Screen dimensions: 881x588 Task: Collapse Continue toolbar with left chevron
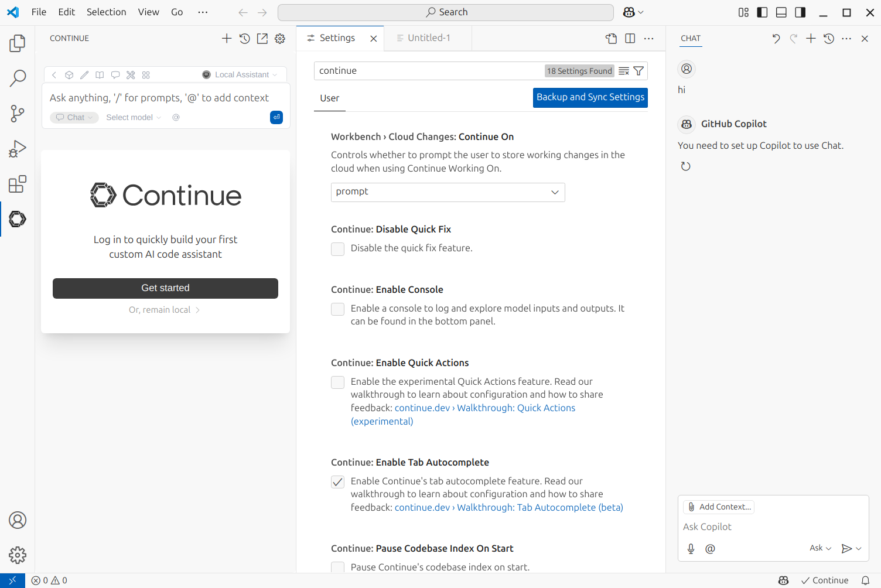tap(54, 75)
